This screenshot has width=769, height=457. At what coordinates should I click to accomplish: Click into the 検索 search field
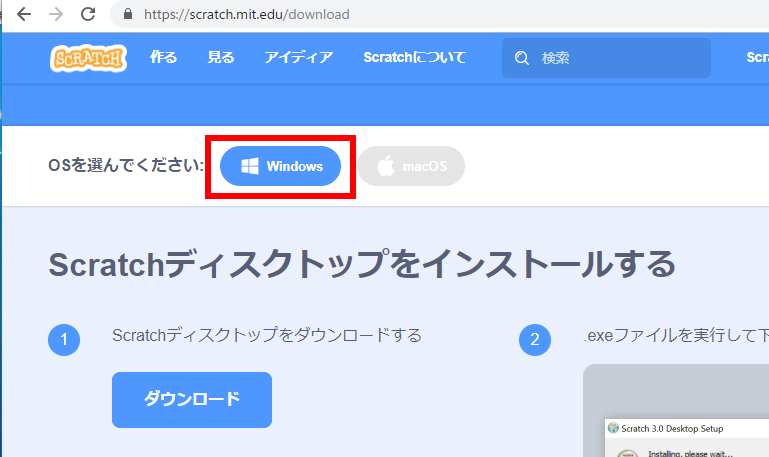click(606, 58)
